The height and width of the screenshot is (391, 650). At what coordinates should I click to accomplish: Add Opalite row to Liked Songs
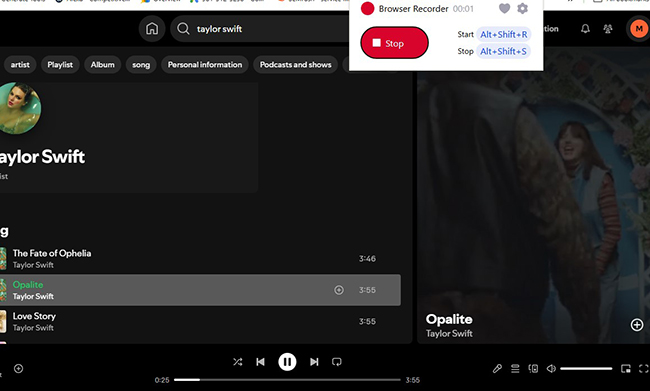(339, 290)
